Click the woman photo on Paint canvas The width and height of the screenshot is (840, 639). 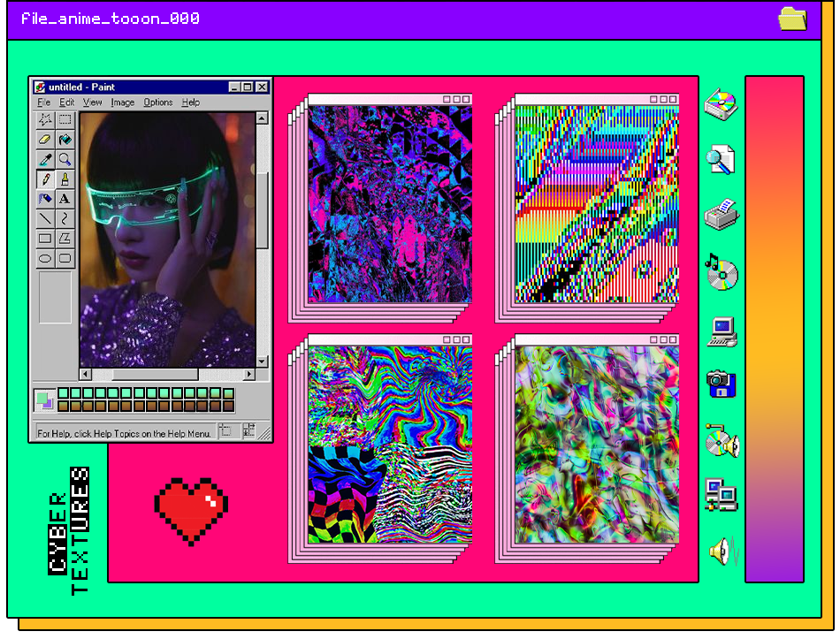167,240
